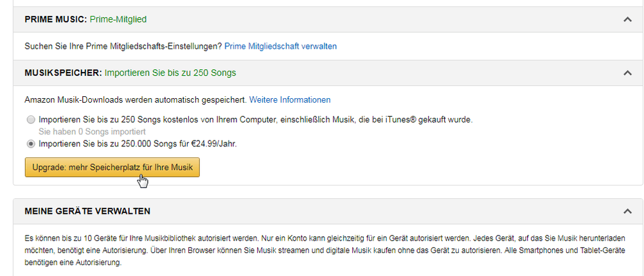The image size is (644, 276).
Task: Click the MEINE GERÄTE VERWALTEN header title
Action: (x=87, y=211)
